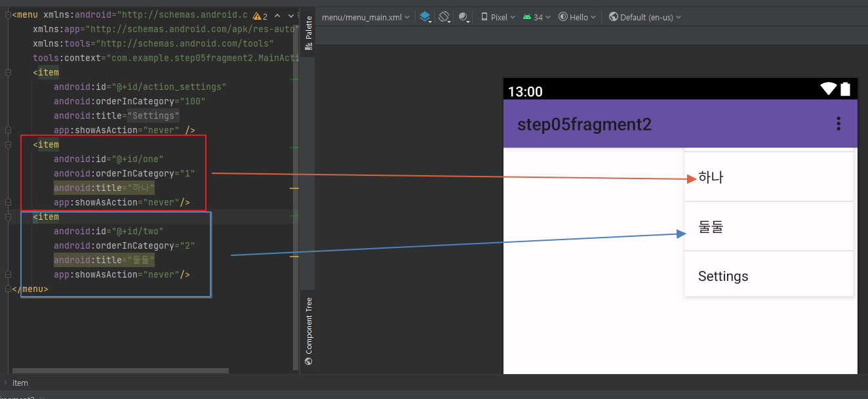Open the Component Tree tool window tab
Image resolution: width=868 pixels, height=399 pixels.
[308, 331]
